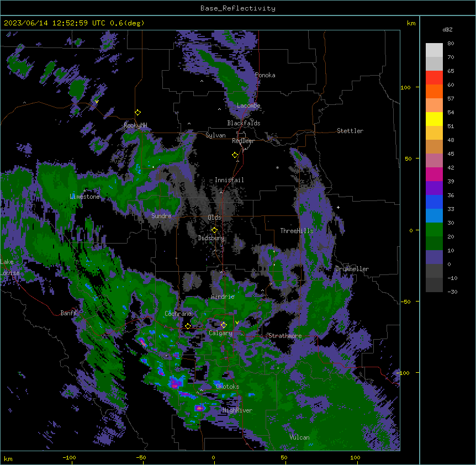Viewport: 476px width, 465px height.
Task: Click the white plus marker east of ThreeHills
Action: tap(338, 207)
